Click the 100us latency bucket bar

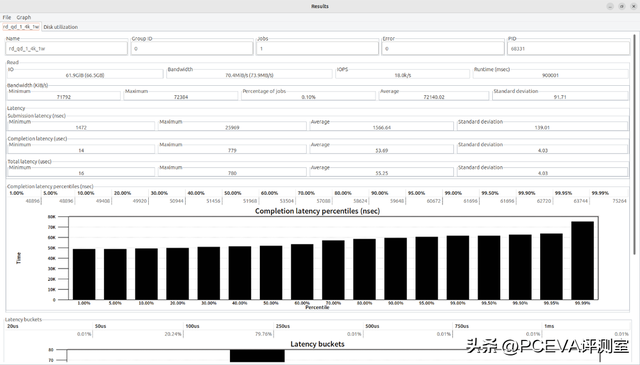click(x=257, y=356)
